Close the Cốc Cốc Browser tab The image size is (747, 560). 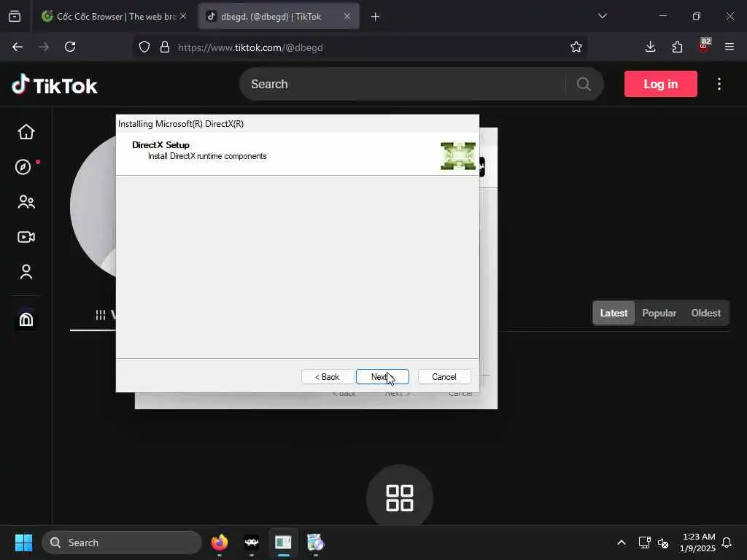click(183, 16)
